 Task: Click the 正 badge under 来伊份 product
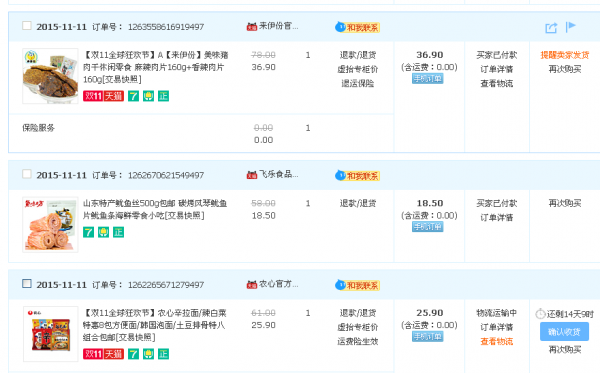(163, 96)
